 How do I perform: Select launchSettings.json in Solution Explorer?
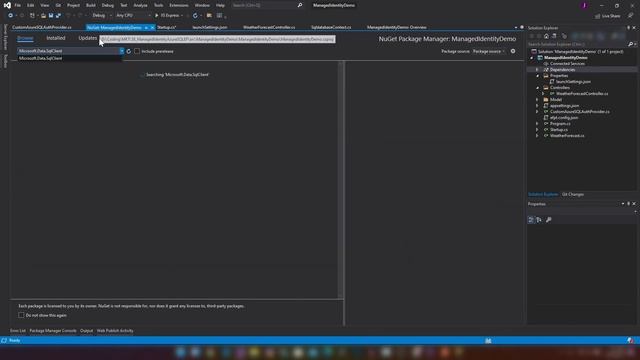573,82
